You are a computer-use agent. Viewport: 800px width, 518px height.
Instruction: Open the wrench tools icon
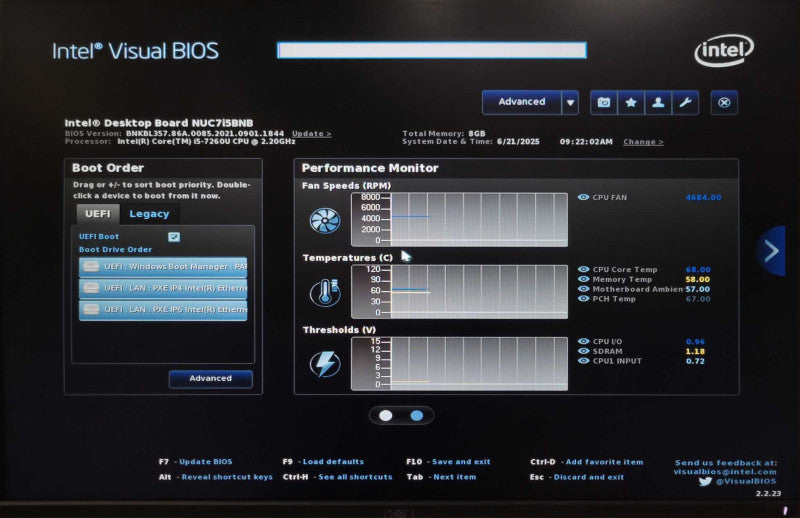[685, 103]
